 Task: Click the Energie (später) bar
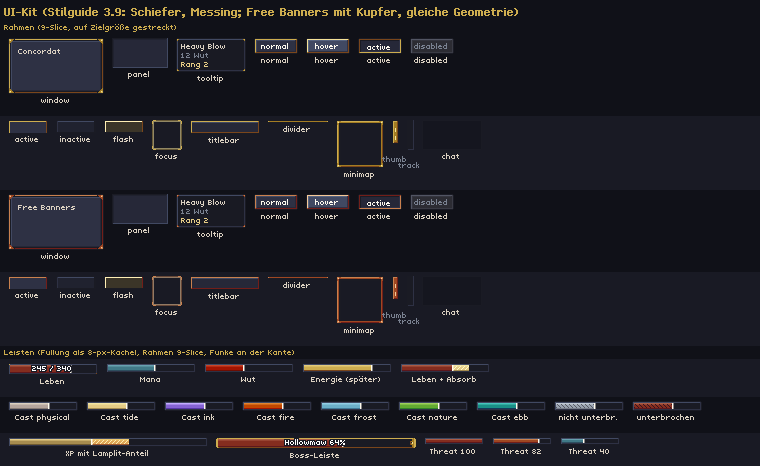point(347,368)
